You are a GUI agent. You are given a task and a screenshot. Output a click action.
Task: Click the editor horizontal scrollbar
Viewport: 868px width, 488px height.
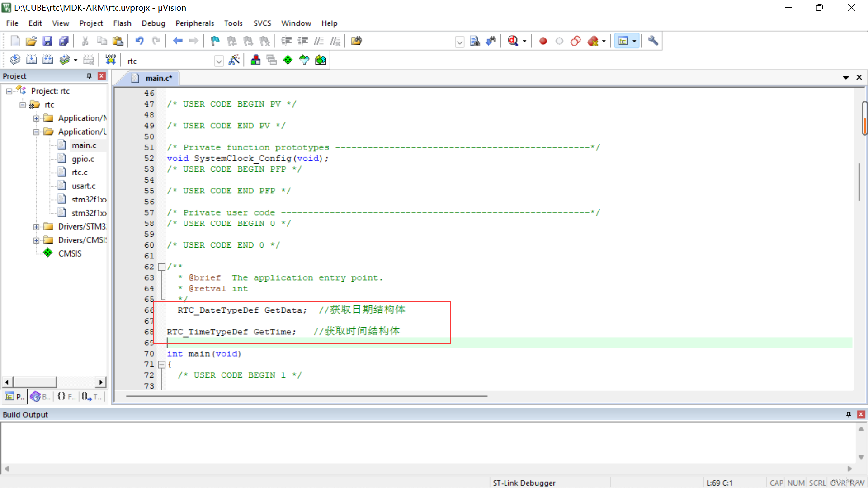[307, 396]
